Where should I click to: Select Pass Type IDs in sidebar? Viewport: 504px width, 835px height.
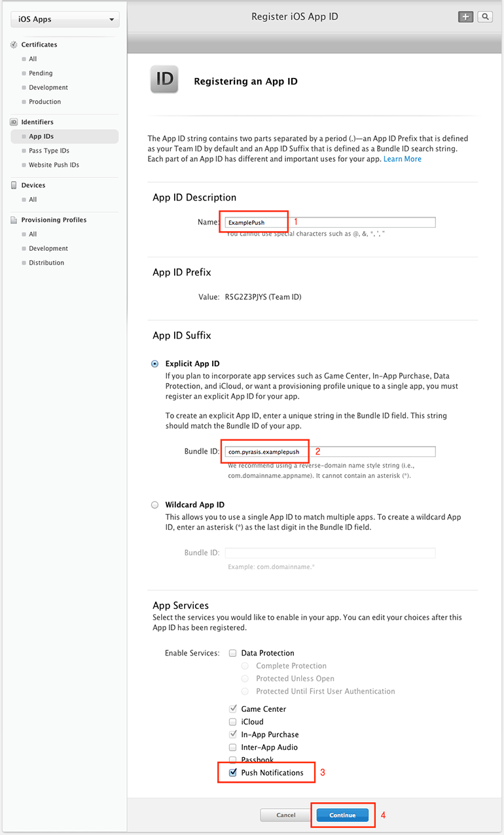49,151
